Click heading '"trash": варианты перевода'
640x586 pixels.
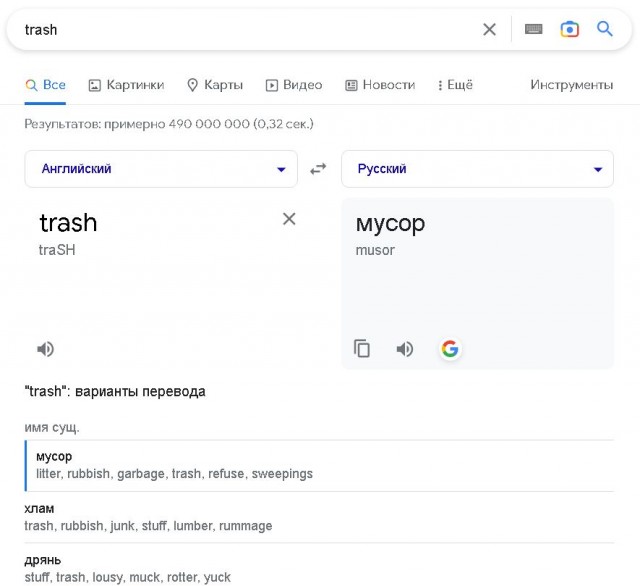pos(115,391)
